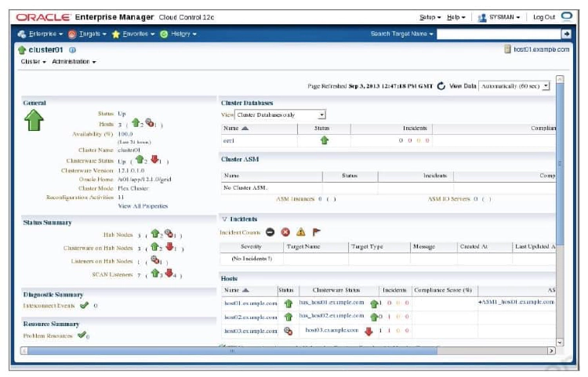Open has_host01.example.com clusterware link
Screen dimensions: 588x377
(332, 302)
